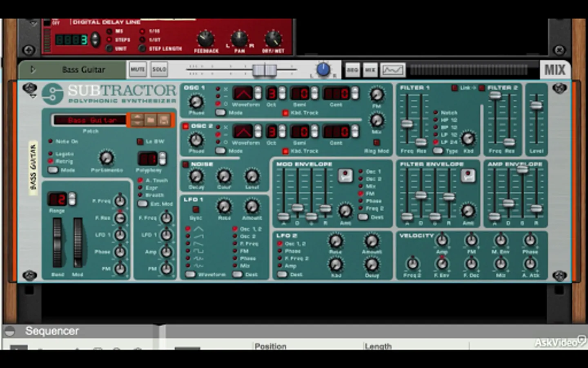The width and height of the screenshot is (588, 368).
Task: Click the delay STEP LENGTH button
Action: pyautogui.click(x=142, y=48)
